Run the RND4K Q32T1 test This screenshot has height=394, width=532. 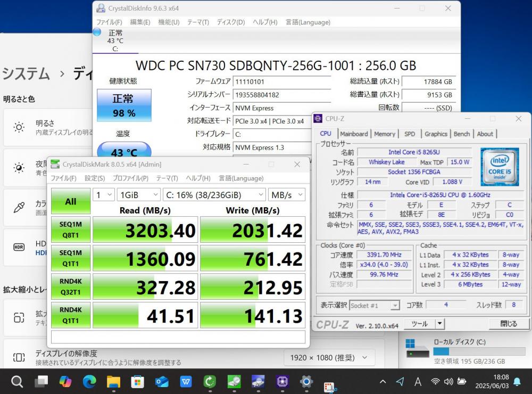tap(71, 286)
